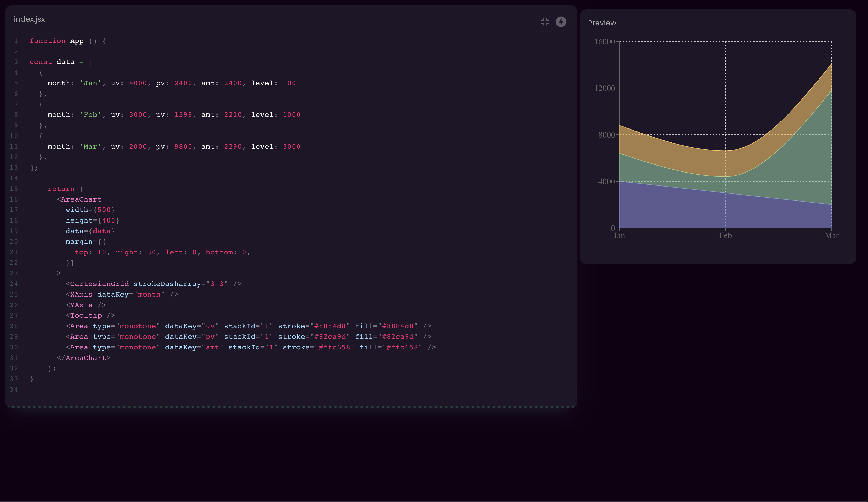Click the 'Jan' string in code
868x502 pixels.
tap(90, 83)
